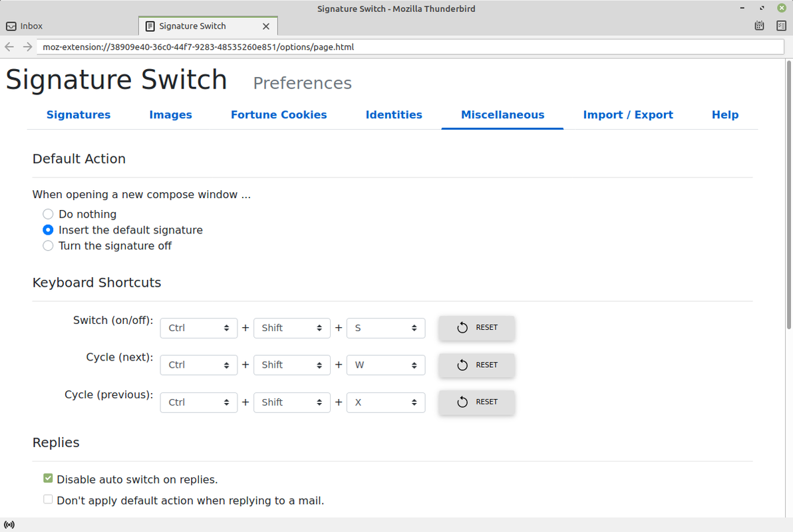Open Shift modifier dropdown for Cycle (next)

pos(292,365)
